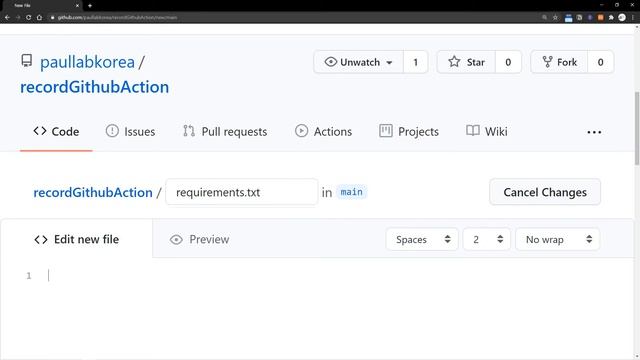Switch to the Preview tab
640x360 pixels.
[x=200, y=239]
